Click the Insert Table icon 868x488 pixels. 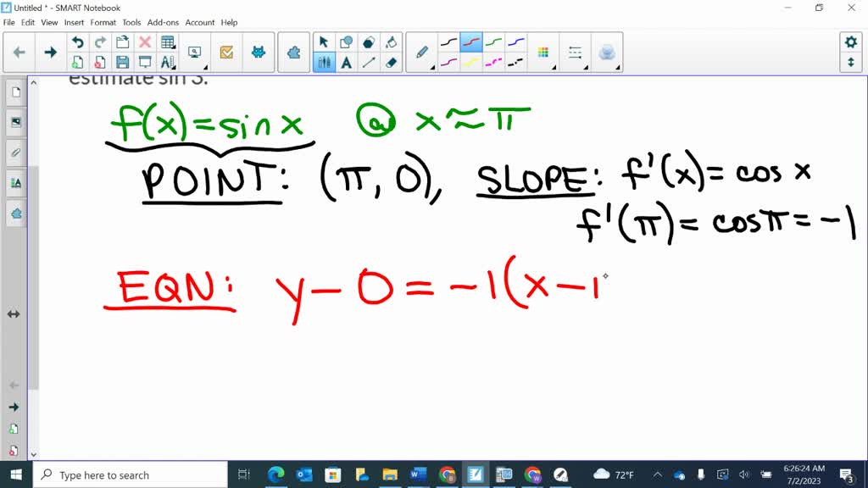[168, 41]
